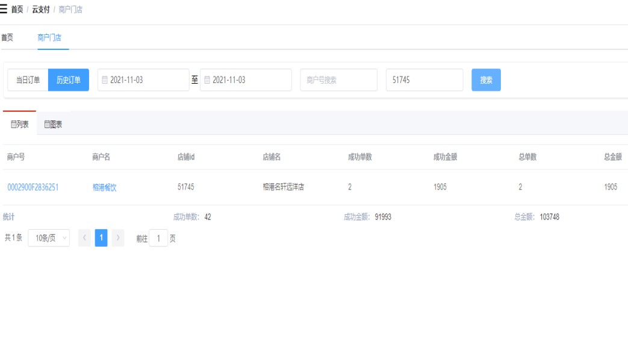Open the 首页 tab
This screenshot has width=628, height=364.
(x=7, y=37)
